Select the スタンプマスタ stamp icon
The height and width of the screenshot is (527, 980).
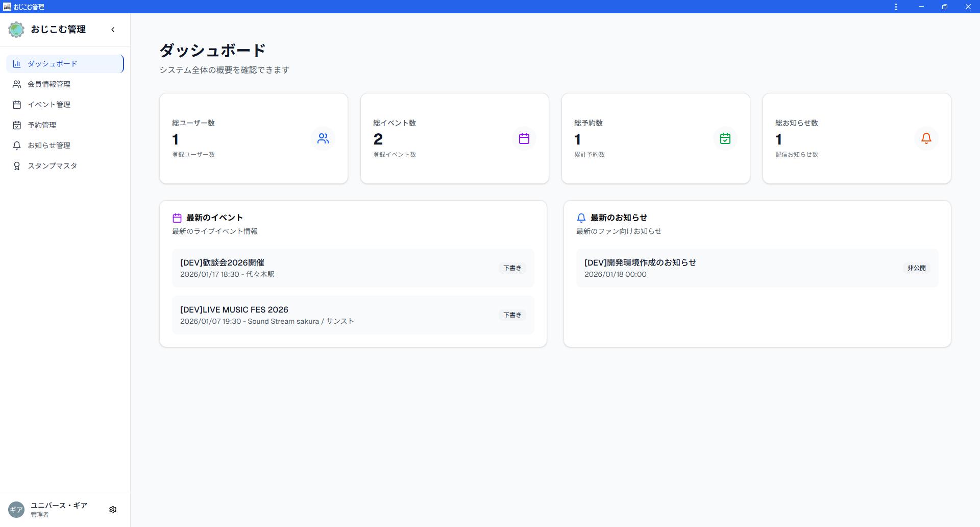point(16,165)
